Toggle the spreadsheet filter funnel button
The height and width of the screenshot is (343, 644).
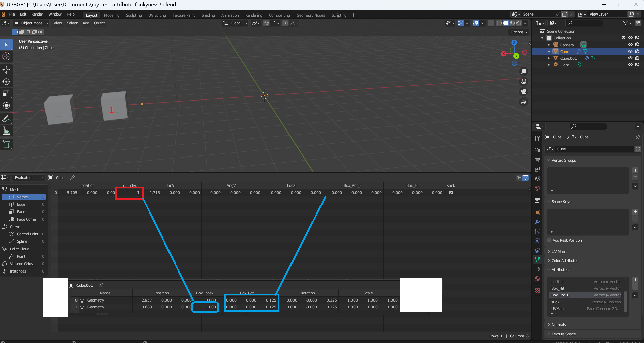[x=525, y=178]
